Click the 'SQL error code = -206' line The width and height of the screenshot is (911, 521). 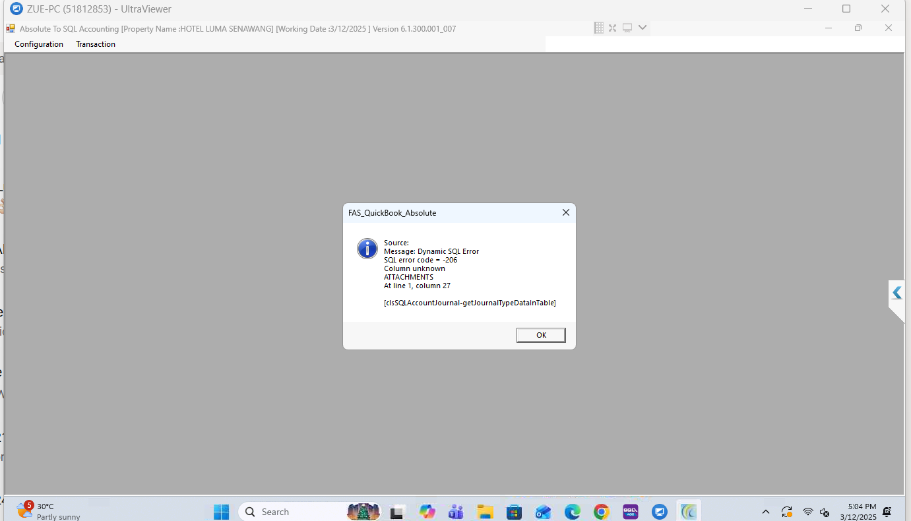click(x=420, y=260)
